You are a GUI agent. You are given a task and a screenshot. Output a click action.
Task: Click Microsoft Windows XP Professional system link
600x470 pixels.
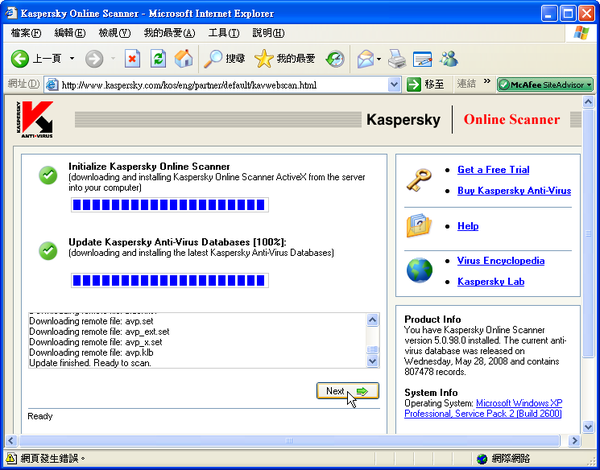point(483,408)
